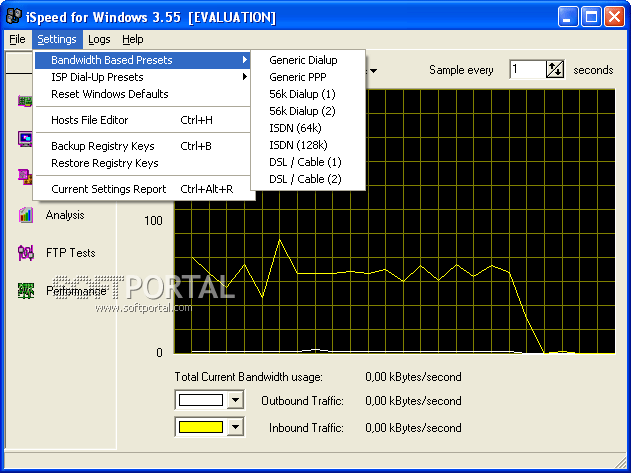
Task: Open the Outbound Traffic color dropdown
Action: click(235, 400)
